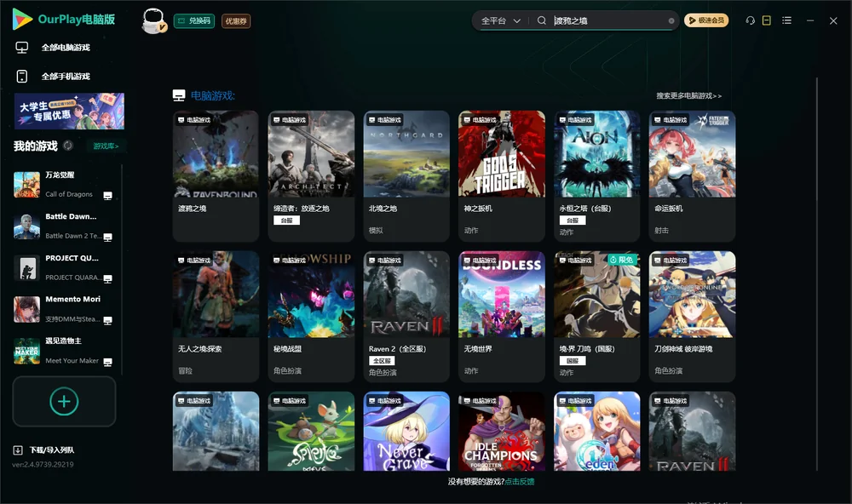Click the add game plus icon

point(64,401)
